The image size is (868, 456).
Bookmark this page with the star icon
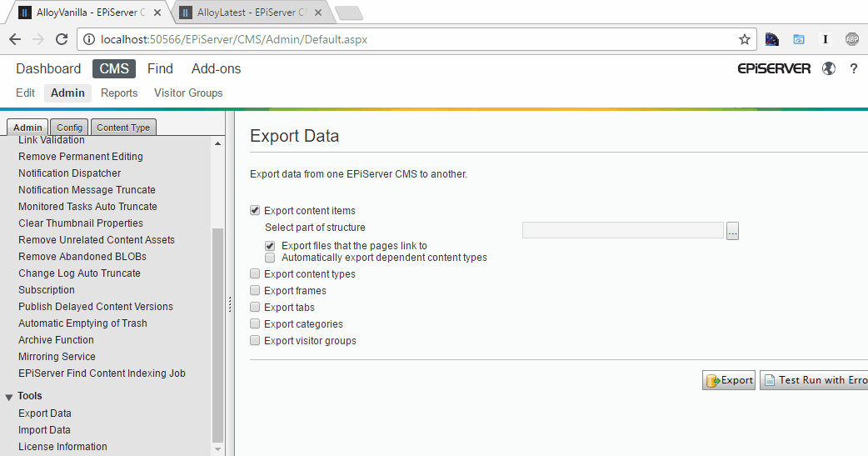pos(744,39)
